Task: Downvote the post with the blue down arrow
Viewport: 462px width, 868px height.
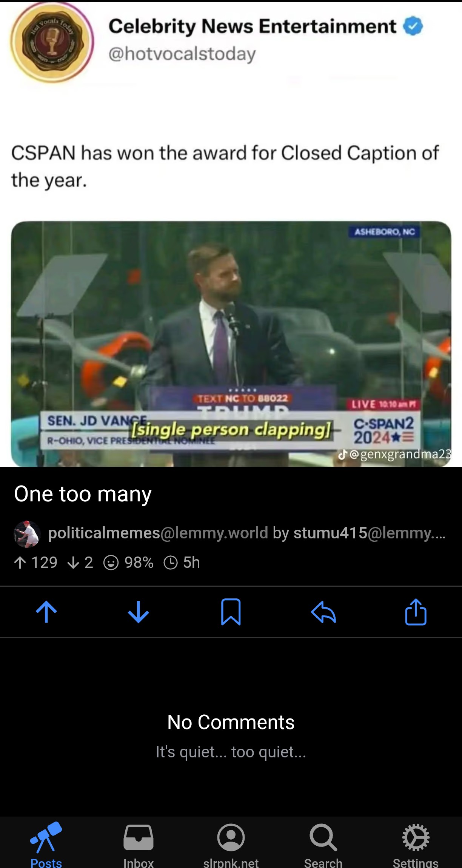Action: click(139, 612)
